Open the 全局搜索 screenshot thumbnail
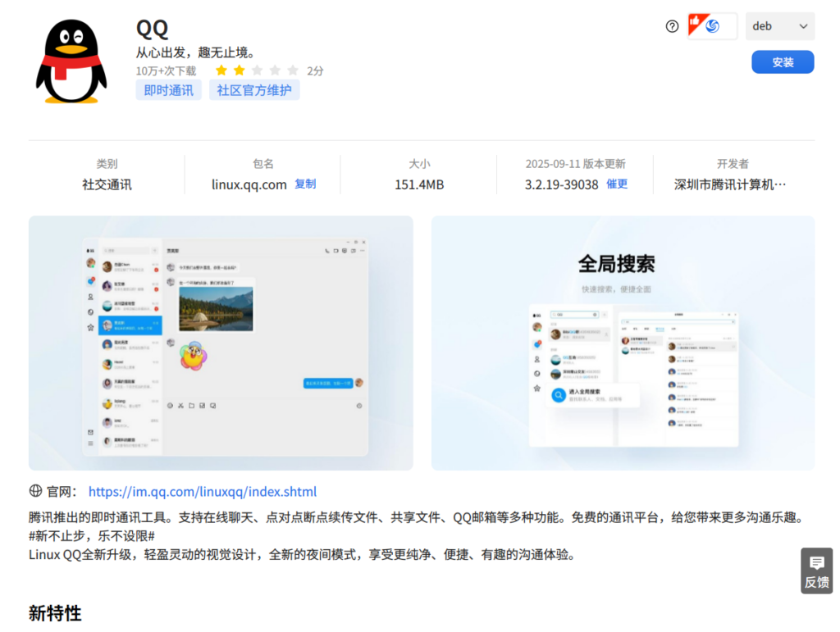This screenshot has height=632, width=840. [x=623, y=343]
